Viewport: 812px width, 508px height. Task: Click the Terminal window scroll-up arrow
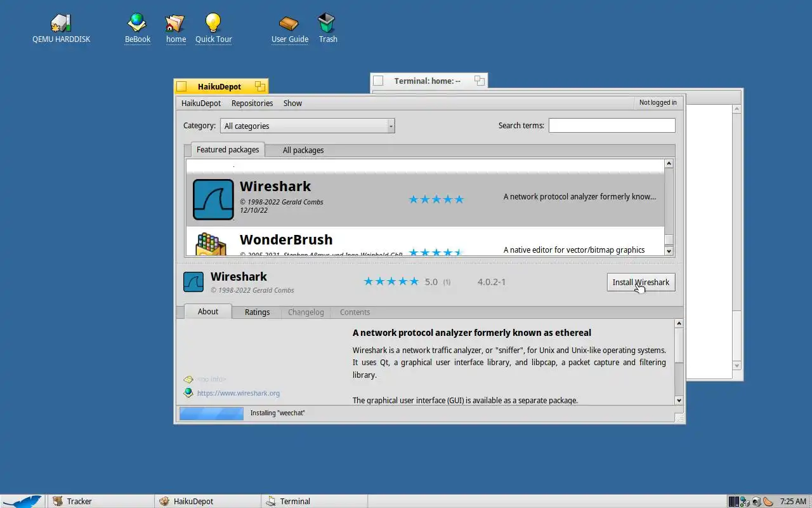(737, 109)
